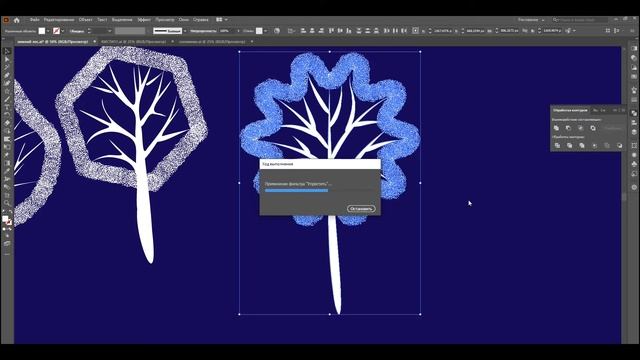Open the fill color dropdown in control bar
The height and width of the screenshot is (360, 640).
click(48, 31)
